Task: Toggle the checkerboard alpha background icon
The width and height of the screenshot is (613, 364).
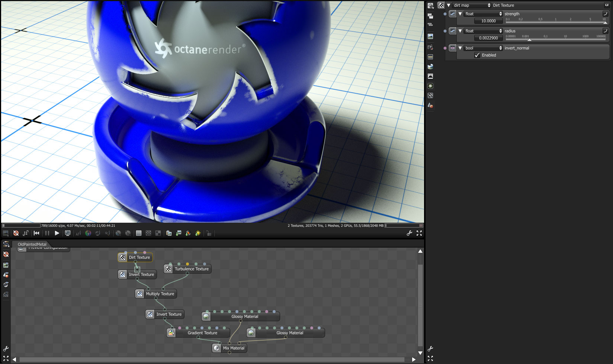Action: tap(148, 233)
